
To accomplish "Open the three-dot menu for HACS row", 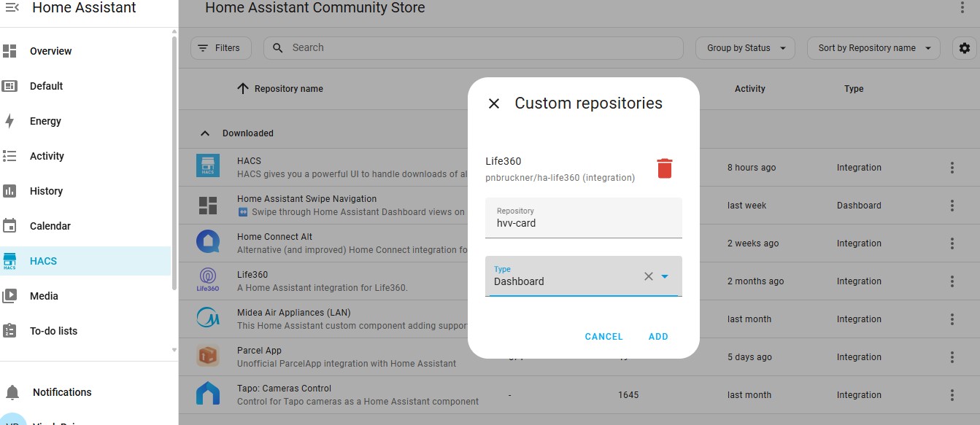I will pos(952,168).
